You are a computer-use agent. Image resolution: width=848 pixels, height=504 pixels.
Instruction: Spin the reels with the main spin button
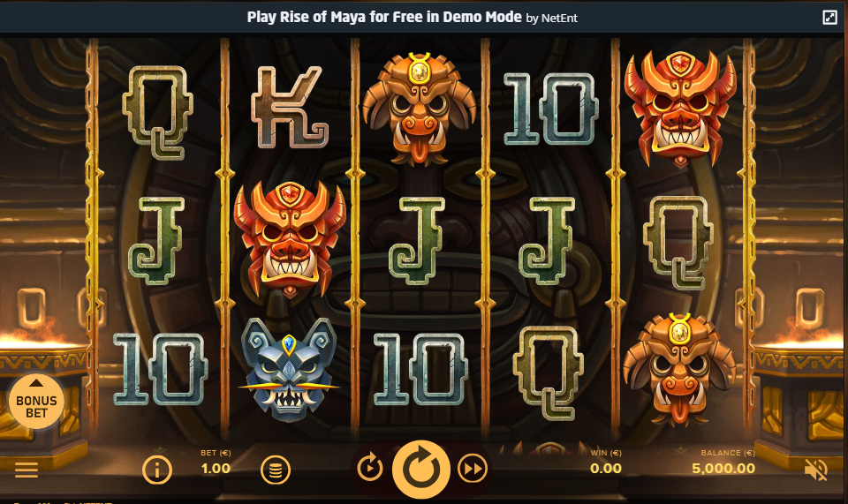420,469
